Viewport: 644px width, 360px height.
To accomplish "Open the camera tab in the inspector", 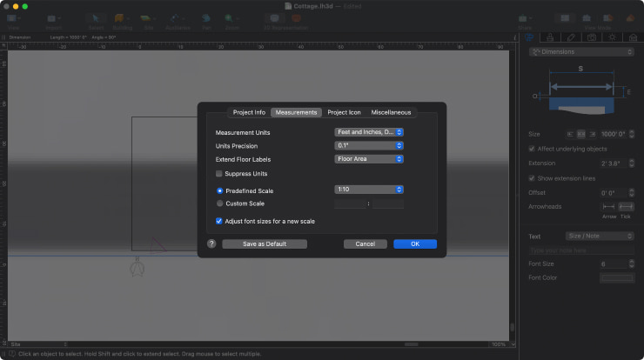I will click(592, 37).
